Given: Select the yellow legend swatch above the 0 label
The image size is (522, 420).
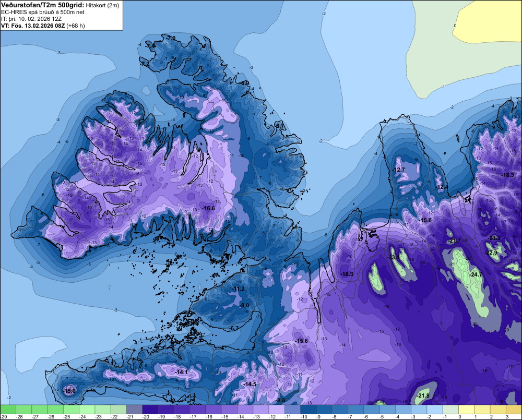Looking at the screenshot, I should coord(466,409).
